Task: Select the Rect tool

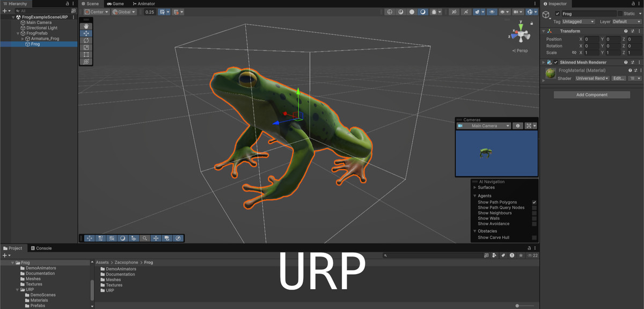Action: point(86,55)
